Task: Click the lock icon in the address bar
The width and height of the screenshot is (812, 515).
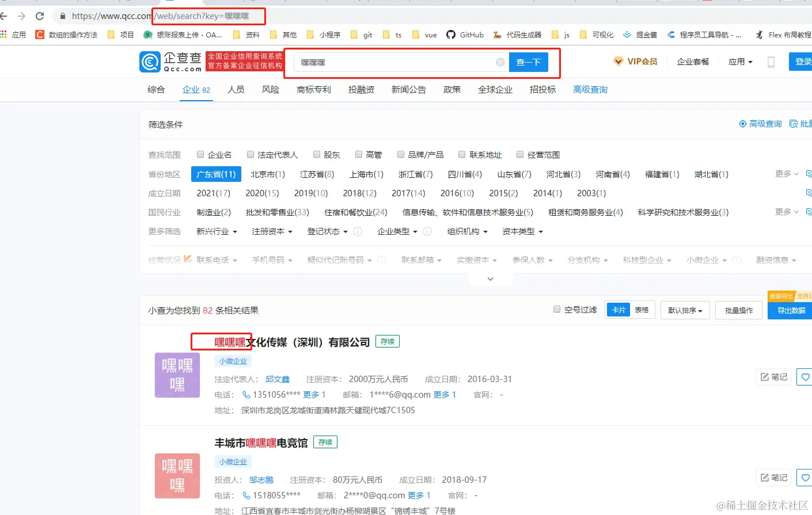Action: pos(63,16)
